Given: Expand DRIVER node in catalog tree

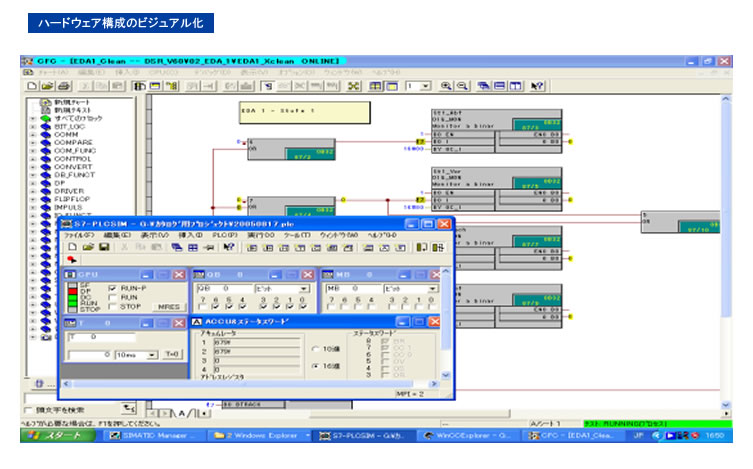Looking at the screenshot, I should pyautogui.click(x=33, y=191).
